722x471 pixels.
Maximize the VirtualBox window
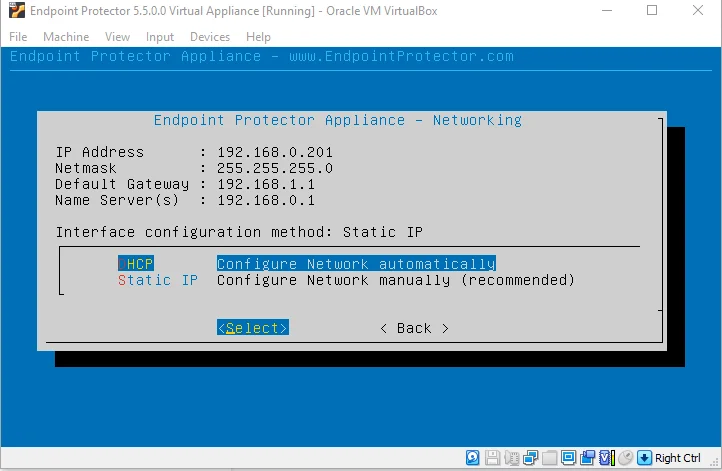coord(652,10)
